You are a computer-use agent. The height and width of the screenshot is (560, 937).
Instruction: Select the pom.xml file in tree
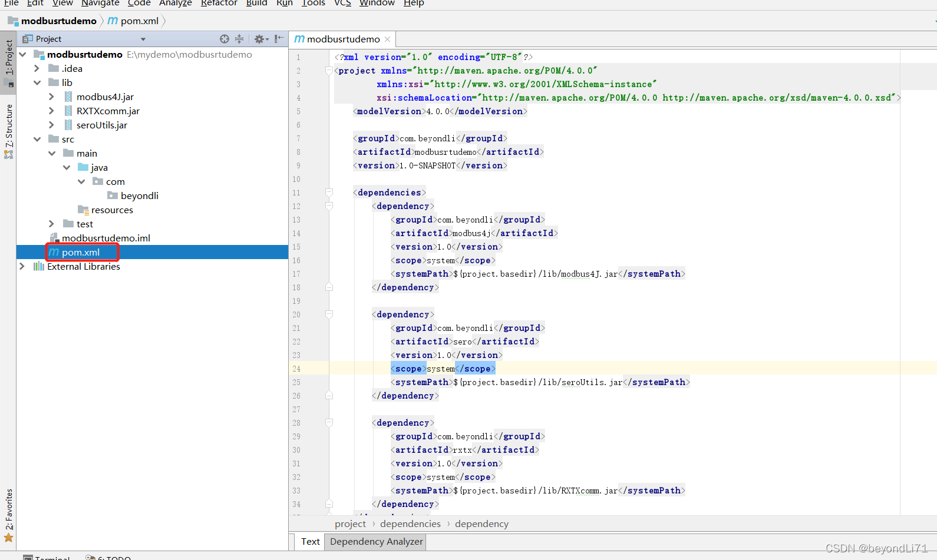tap(152, 252)
